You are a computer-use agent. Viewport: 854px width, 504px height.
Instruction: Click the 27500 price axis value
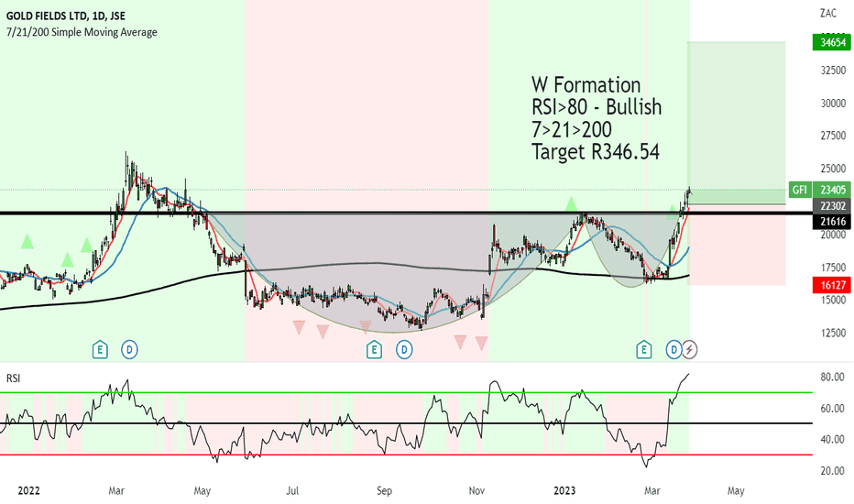[x=833, y=136]
